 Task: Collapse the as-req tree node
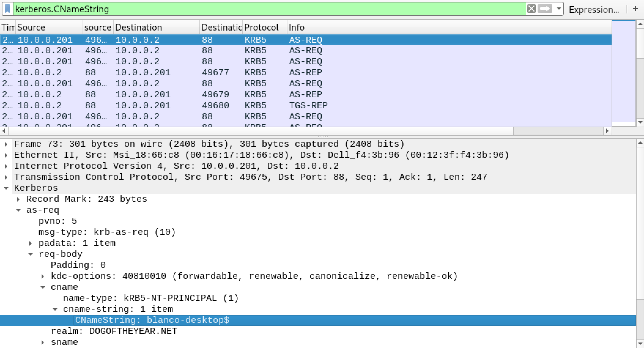pos(18,210)
